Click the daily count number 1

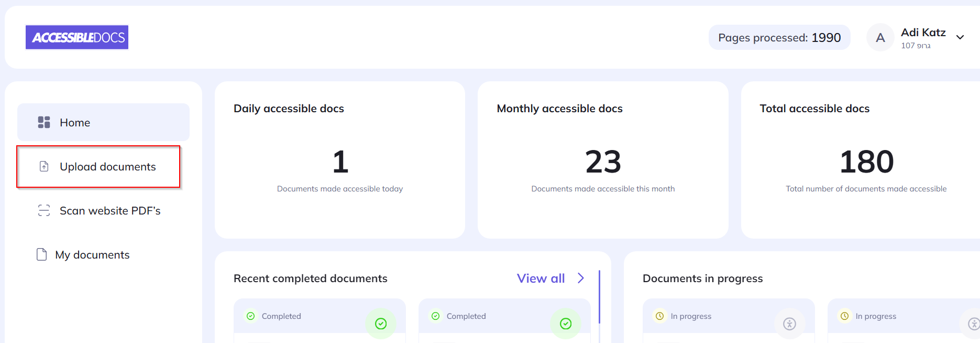pyautogui.click(x=340, y=162)
